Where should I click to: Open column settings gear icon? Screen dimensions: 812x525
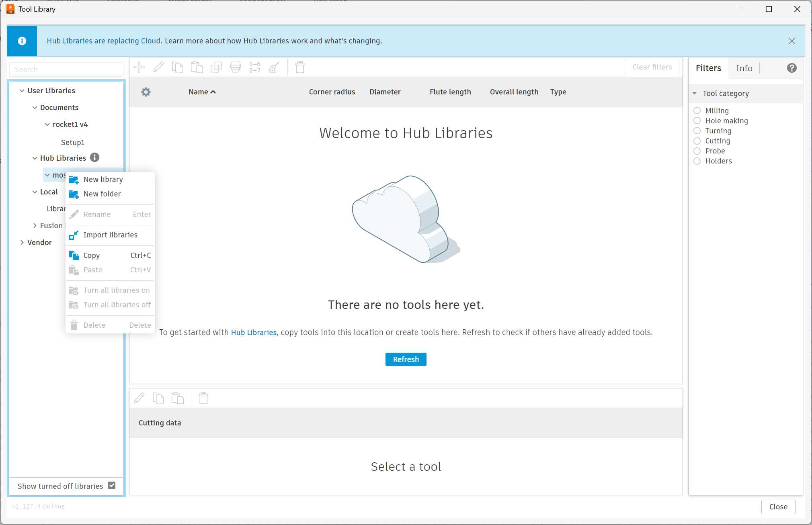[x=146, y=92]
